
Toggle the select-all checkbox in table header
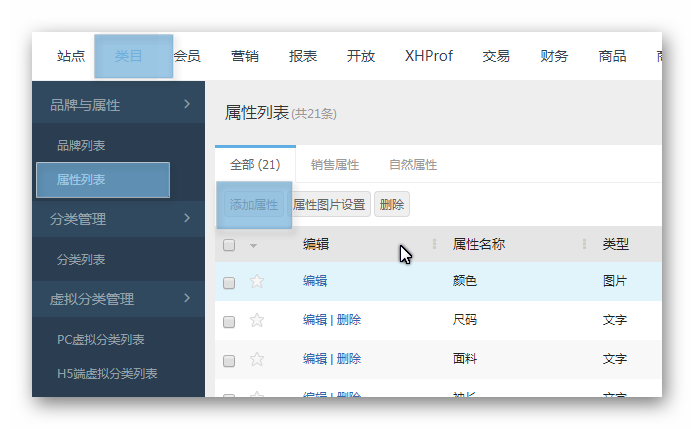click(229, 245)
